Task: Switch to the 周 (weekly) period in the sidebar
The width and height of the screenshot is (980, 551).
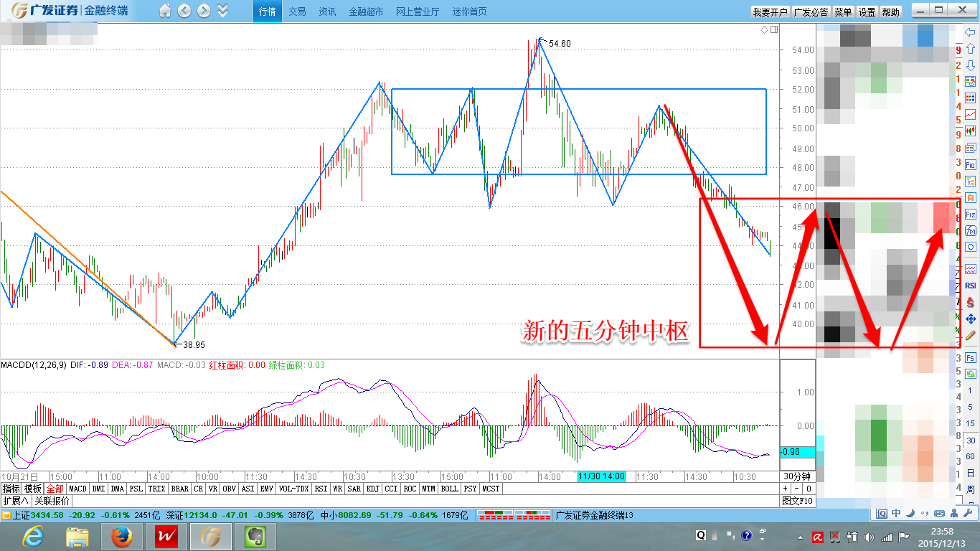Action: (970, 489)
